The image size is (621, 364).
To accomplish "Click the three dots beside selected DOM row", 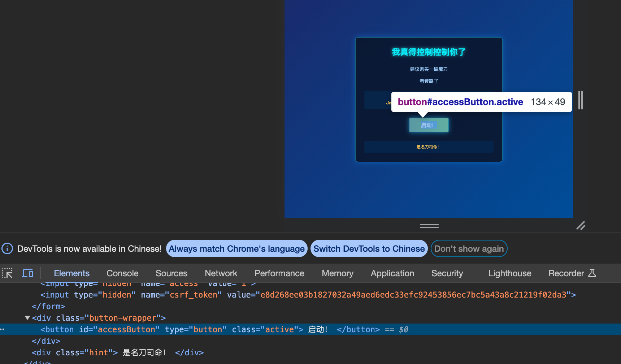I will coord(3,329).
